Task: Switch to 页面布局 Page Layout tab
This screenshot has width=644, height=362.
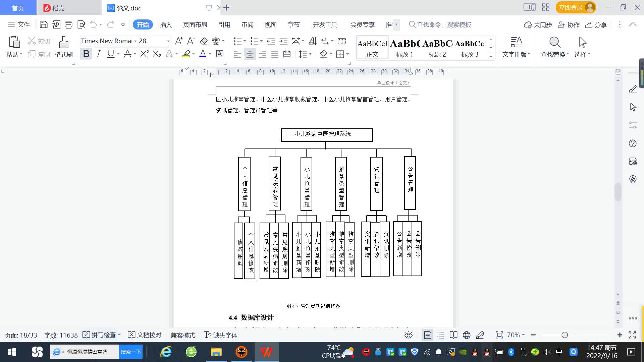Action: click(195, 24)
